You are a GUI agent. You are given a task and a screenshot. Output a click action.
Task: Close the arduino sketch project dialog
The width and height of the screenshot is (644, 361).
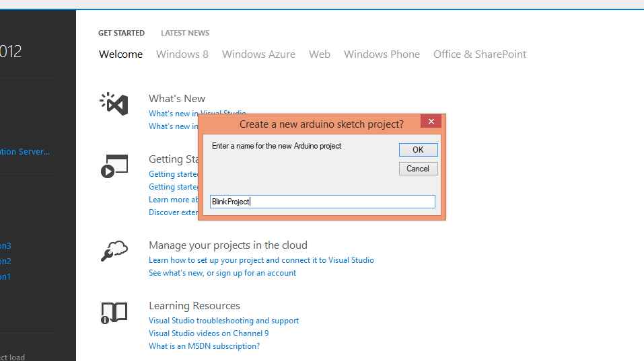(431, 121)
